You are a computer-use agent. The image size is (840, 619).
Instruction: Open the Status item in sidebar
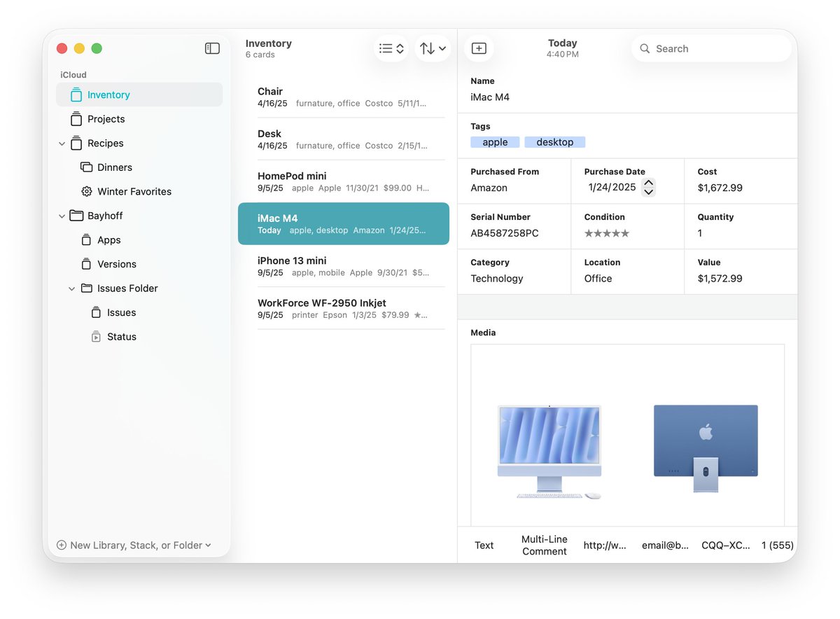point(139,337)
